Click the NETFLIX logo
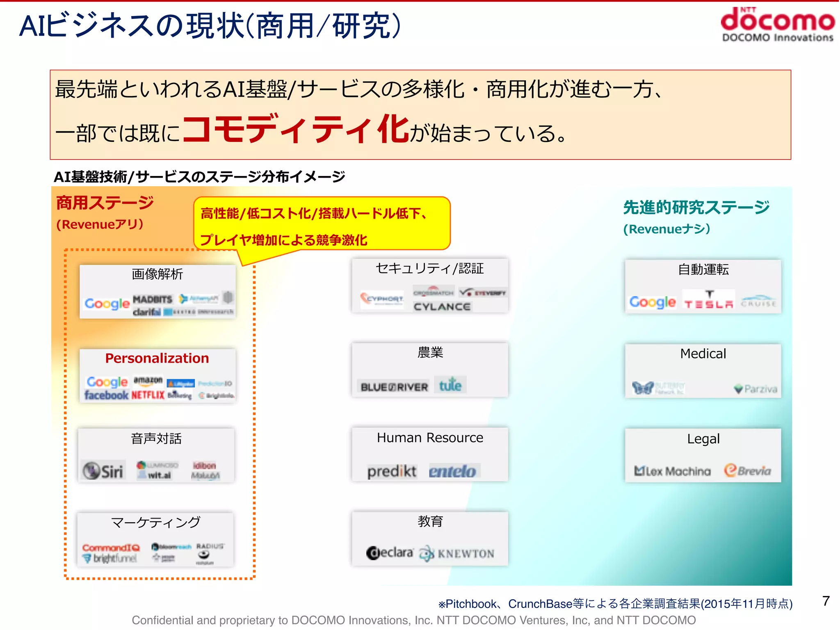 [148, 395]
